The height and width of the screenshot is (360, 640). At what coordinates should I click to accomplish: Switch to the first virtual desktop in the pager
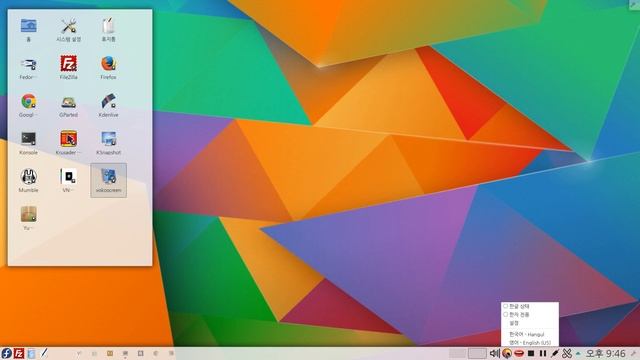[x=458, y=353]
